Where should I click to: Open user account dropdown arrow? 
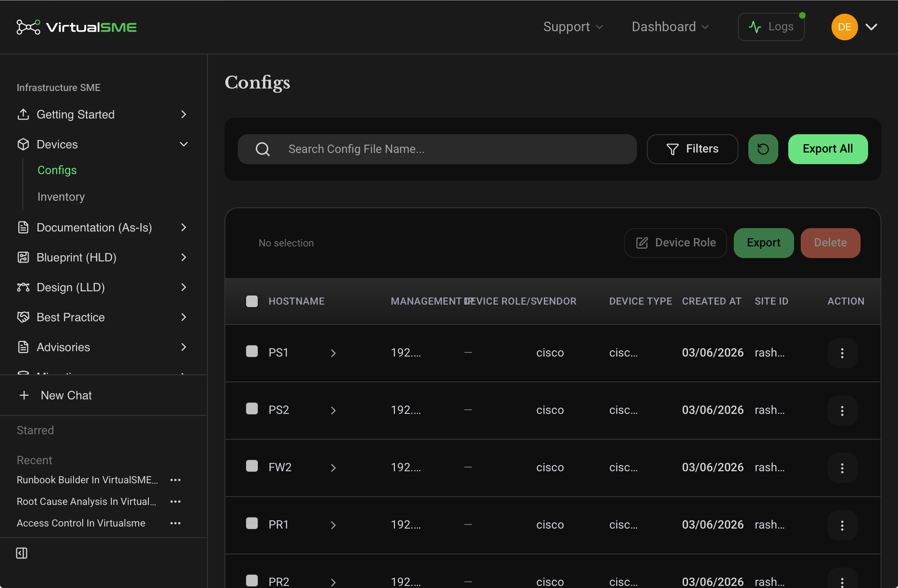tap(871, 27)
